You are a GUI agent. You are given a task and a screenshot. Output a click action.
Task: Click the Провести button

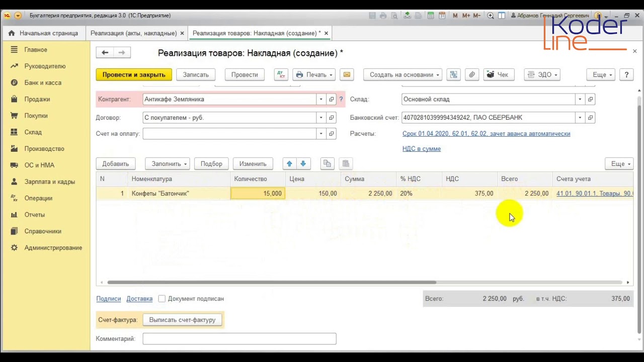tap(245, 74)
